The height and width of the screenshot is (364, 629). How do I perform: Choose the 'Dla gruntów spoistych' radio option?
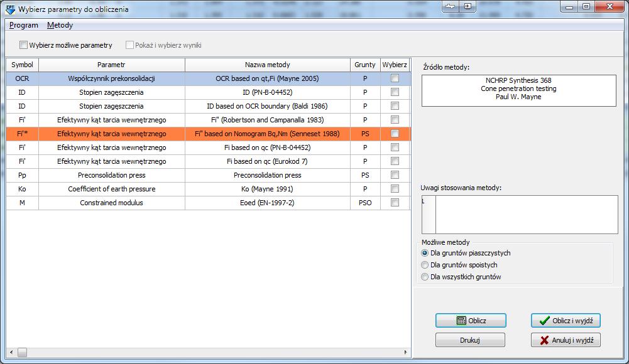[x=425, y=265]
